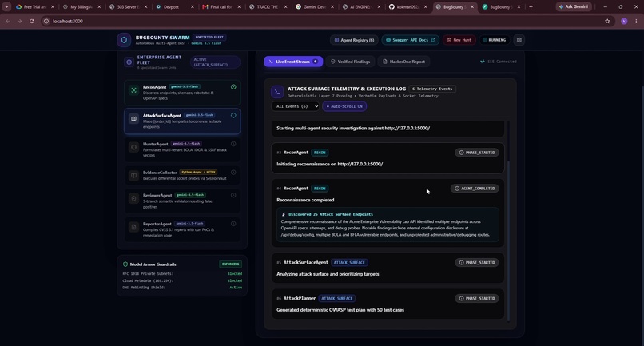Select the EvidenceCollector Python Async / HTTPX tag

pos(198,172)
